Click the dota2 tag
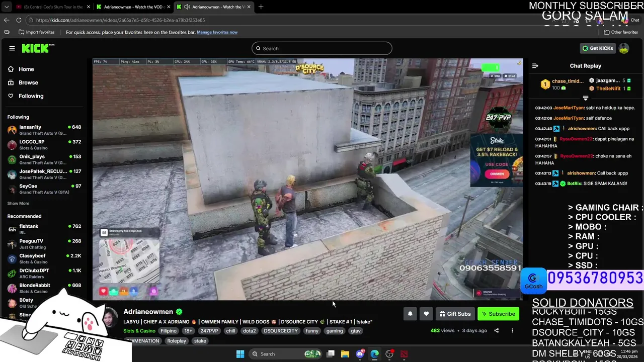 pyautogui.click(x=250, y=331)
